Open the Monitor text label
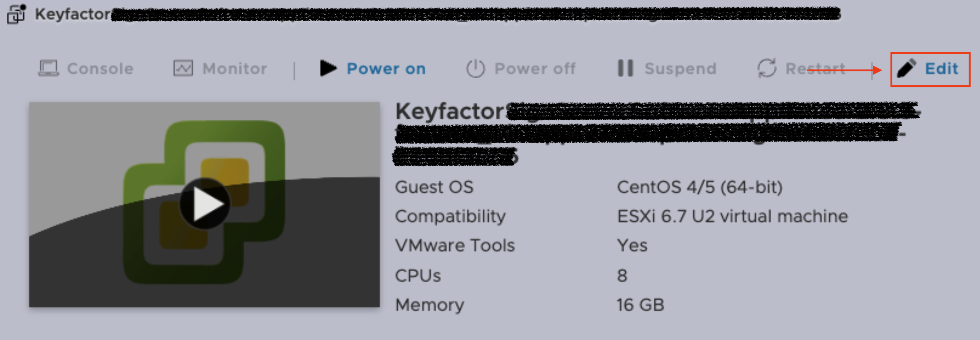 tap(235, 69)
